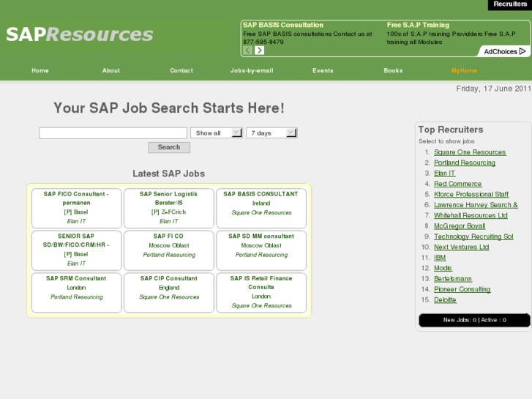The image size is (532, 399).
Task: Open Jobs-by-email in the navigation
Action: (252, 70)
